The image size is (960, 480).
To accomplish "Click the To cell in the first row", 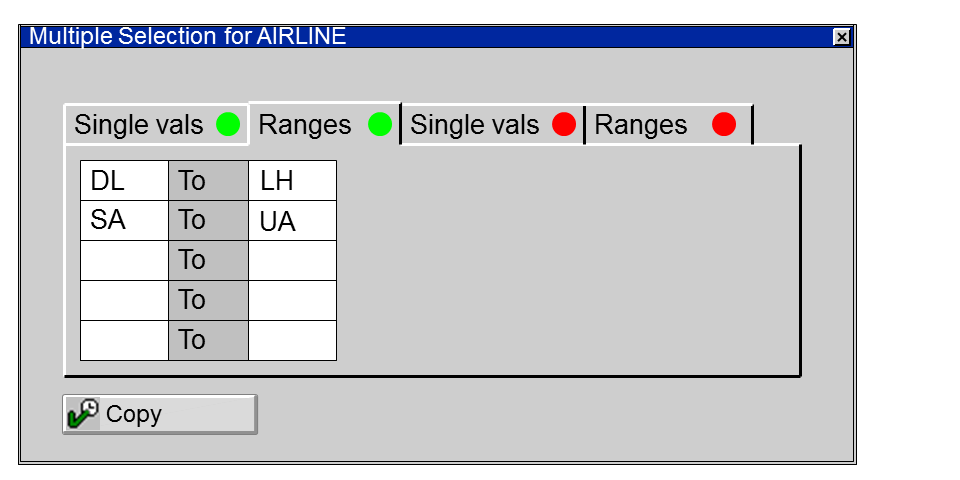I will (208, 181).
